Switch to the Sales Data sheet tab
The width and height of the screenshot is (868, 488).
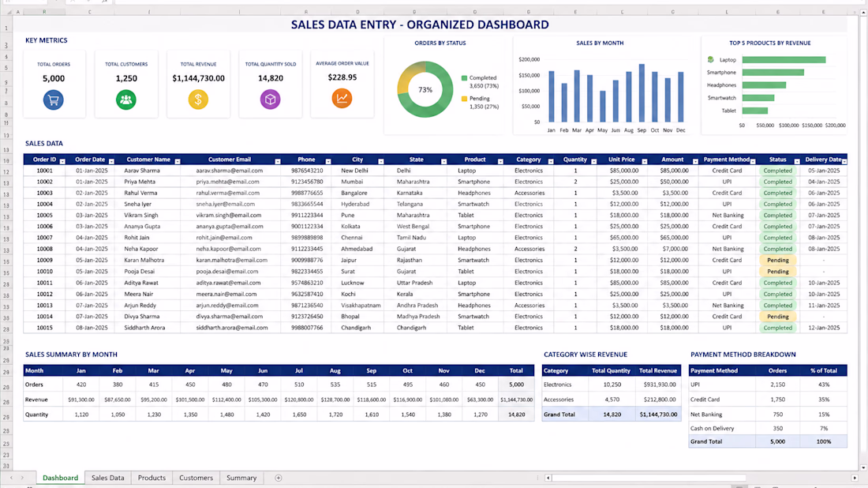click(108, 478)
